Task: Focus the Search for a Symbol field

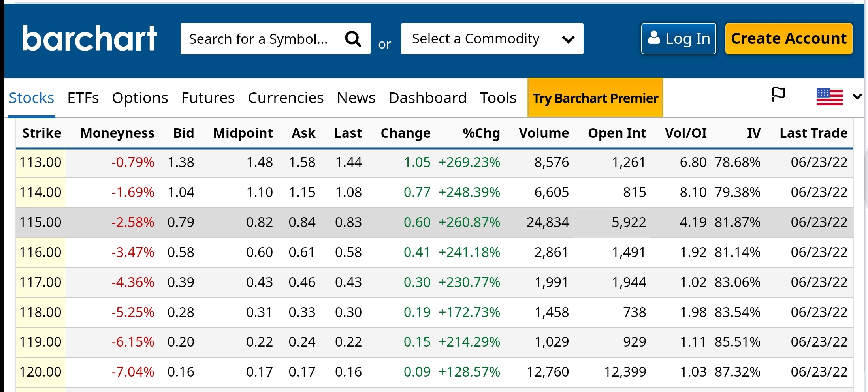Action: (x=259, y=39)
